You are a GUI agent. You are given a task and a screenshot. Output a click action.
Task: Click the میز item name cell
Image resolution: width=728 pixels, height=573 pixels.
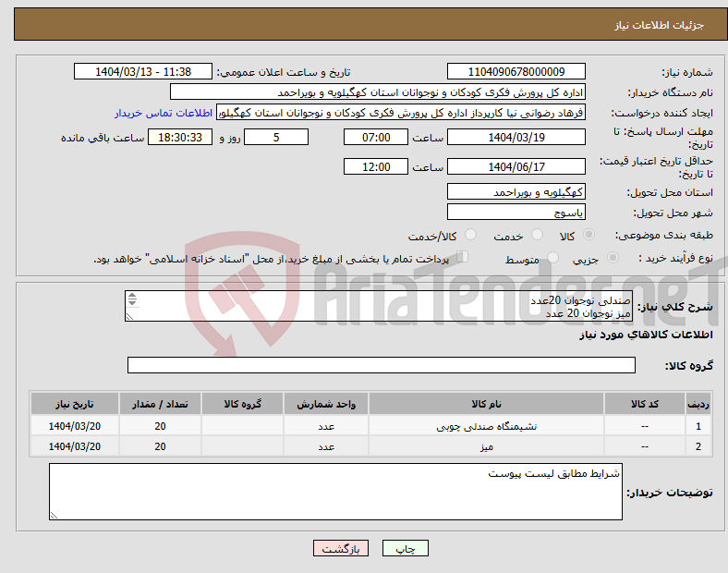pos(486,446)
